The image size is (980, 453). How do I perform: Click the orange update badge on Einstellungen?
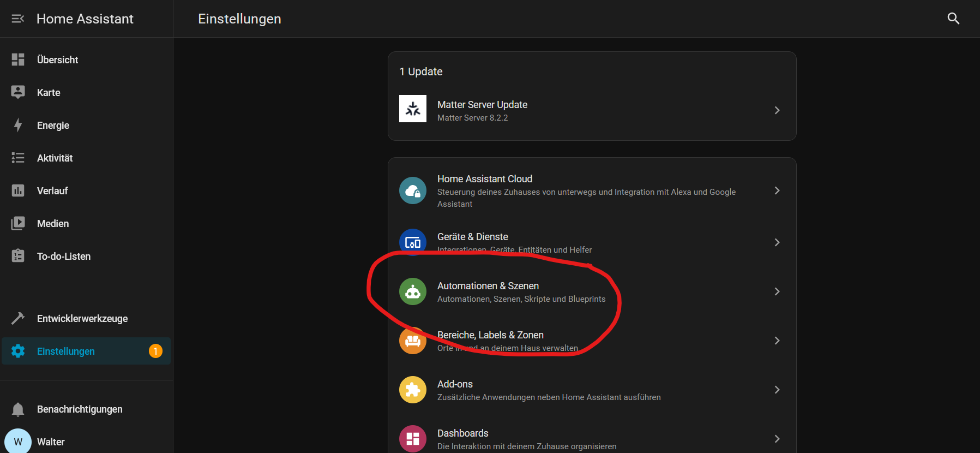155,351
